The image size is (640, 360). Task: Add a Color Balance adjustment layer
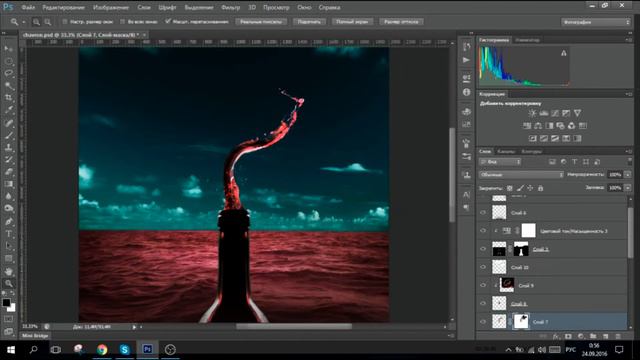pos(538,126)
